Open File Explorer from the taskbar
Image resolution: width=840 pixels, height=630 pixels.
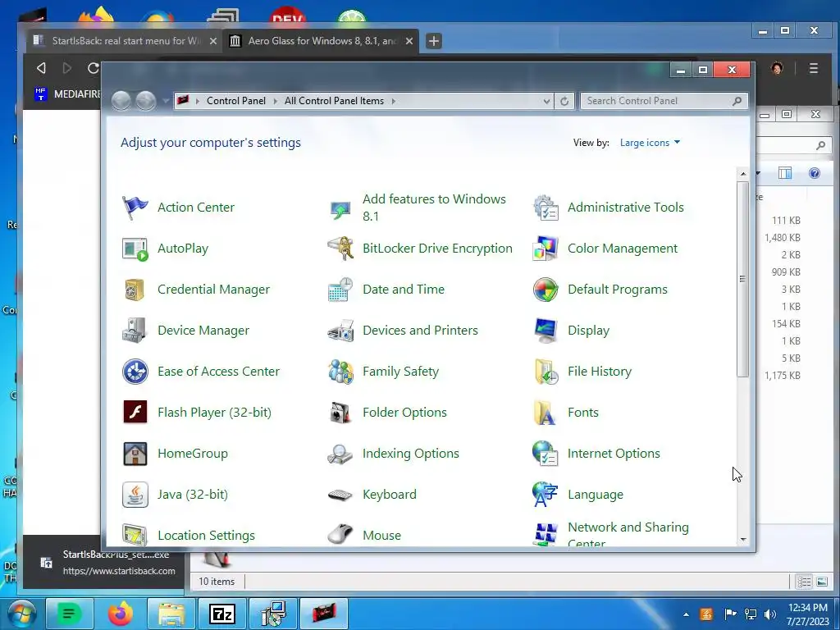tap(171, 614)
